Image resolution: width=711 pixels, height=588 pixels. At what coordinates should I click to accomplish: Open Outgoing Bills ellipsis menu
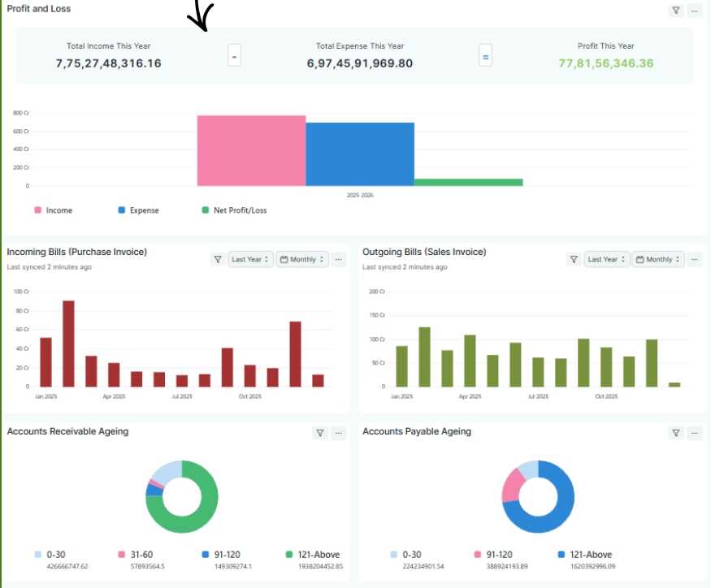pyautogui.click(x=695, y=259)
